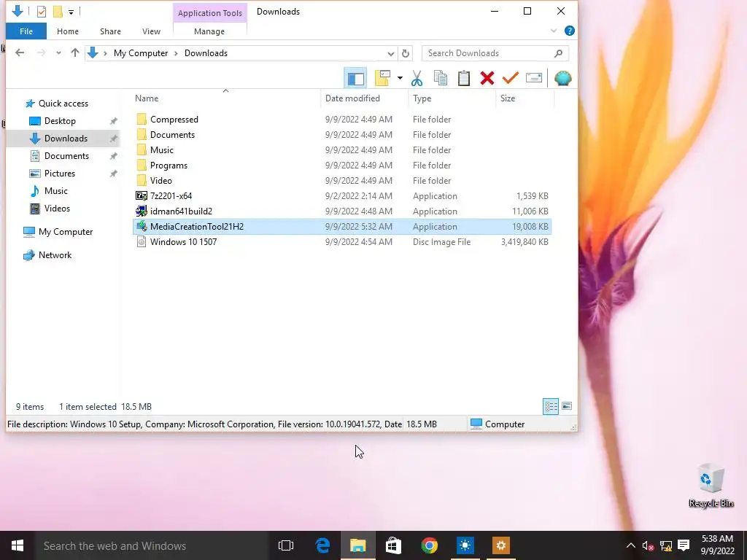Sort by the Size column header

[x=508, y=98]
